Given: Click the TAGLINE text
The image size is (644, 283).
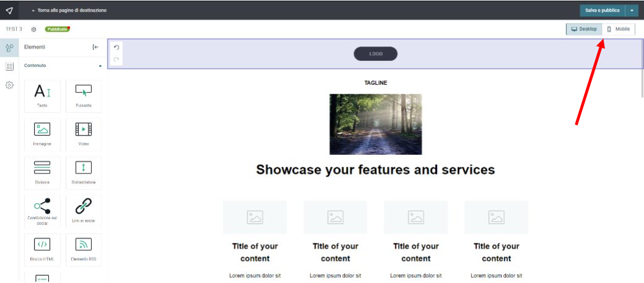Looking at the screenshot, I should tap(376, 83).
